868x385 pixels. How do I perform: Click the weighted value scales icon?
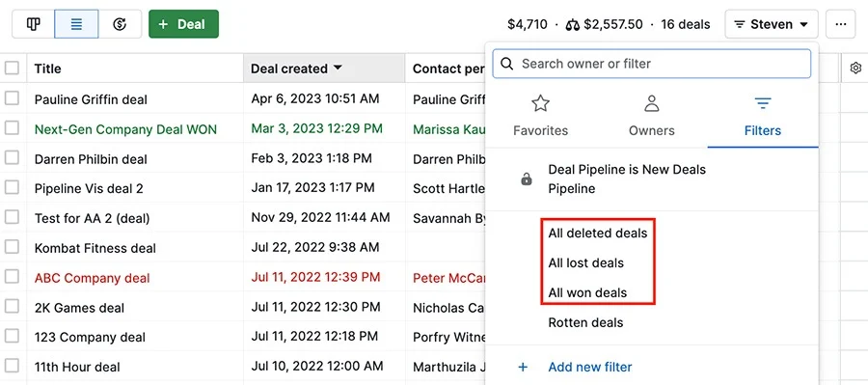click(572, 25)
